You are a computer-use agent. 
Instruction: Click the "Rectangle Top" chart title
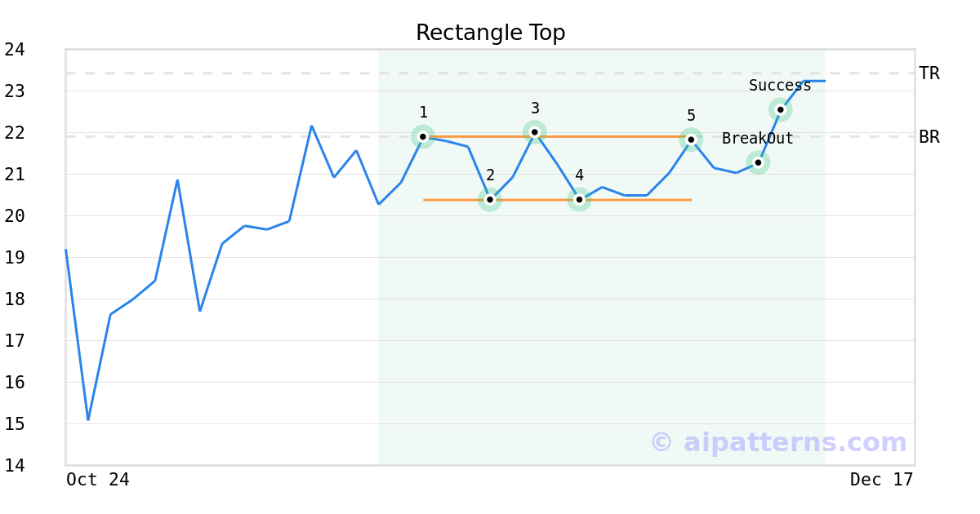coord(490,33)
